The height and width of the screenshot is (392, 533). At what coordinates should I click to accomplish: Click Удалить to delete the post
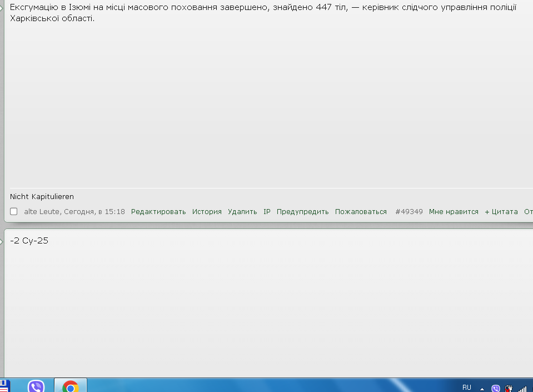[x=242, y=211]
